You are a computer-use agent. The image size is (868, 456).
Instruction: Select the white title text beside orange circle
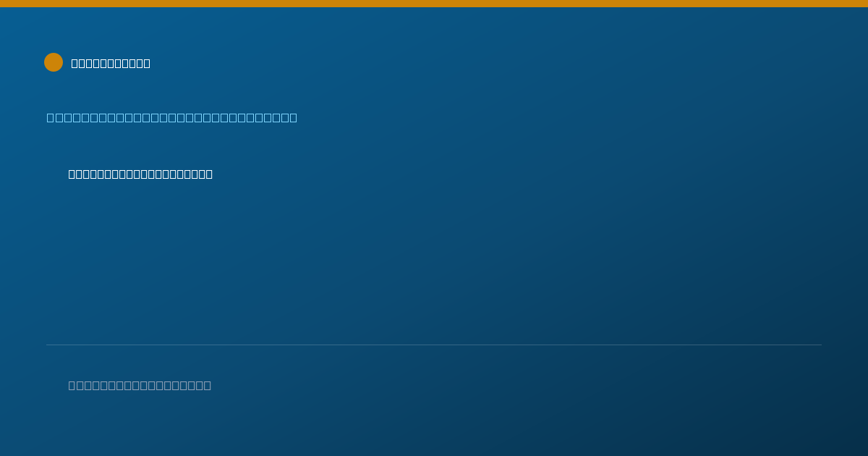(111, 63)
